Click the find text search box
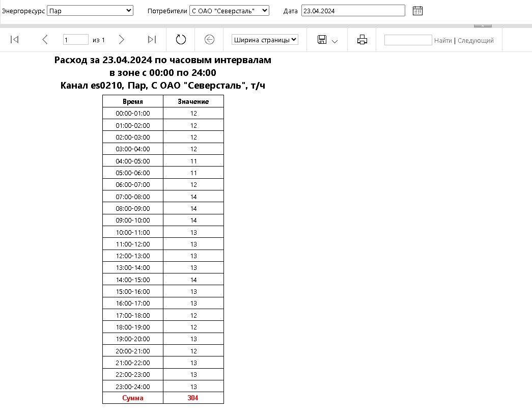The height and width of the screenshot is (413, 532). (408, 40)
